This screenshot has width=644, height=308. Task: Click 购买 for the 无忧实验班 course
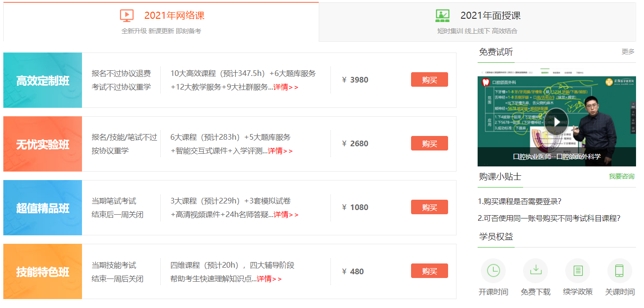point(429,143)
